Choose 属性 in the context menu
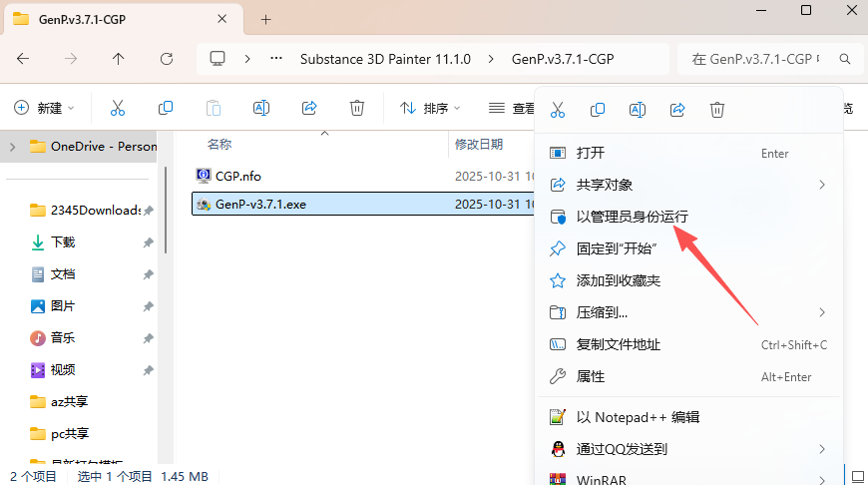The image size is (868, 485). (x=688, y=376)
